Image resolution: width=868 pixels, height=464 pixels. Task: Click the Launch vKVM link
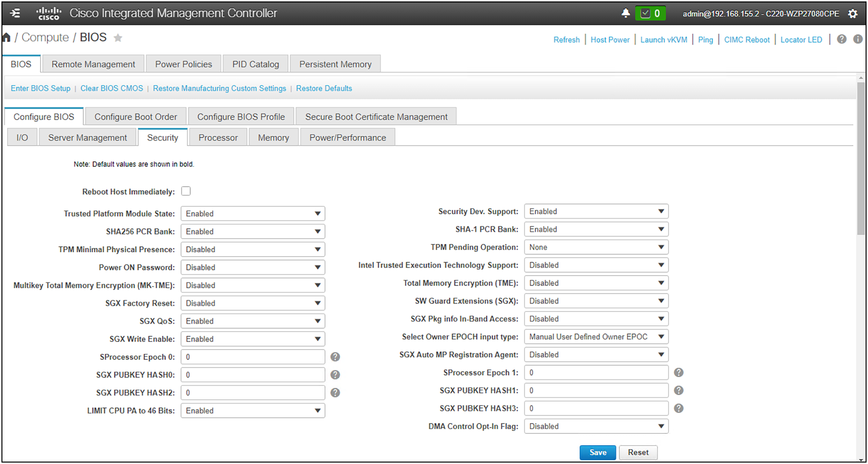click(664, 40)
